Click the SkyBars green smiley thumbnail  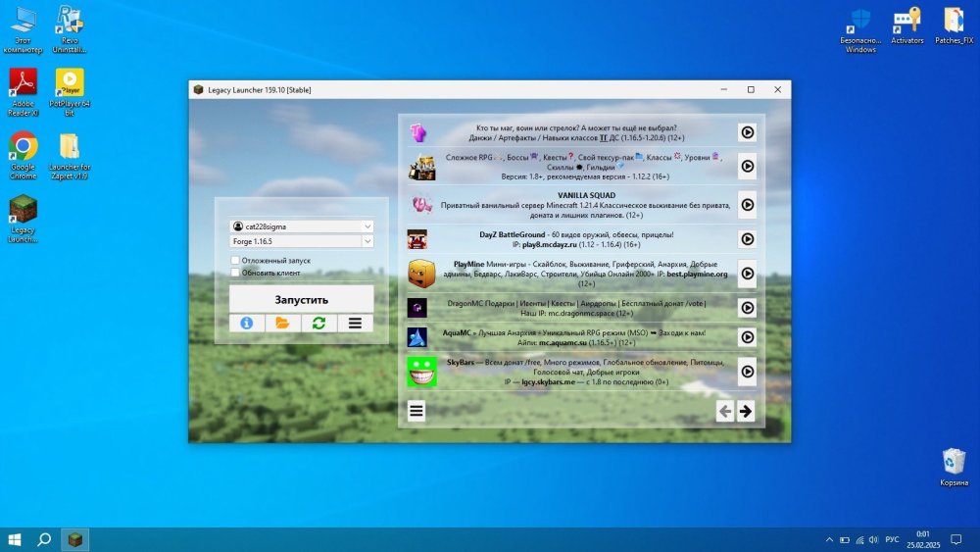[x=421, y=372]
